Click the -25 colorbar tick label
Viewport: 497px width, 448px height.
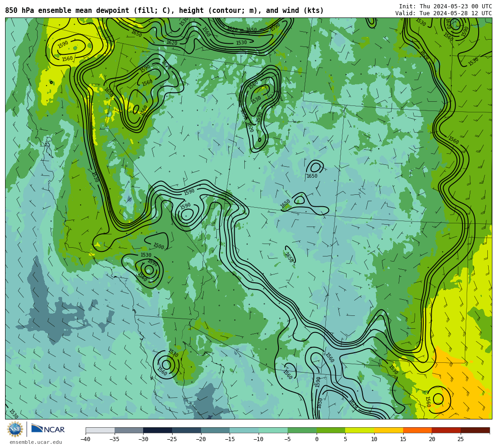coord(172,439)
